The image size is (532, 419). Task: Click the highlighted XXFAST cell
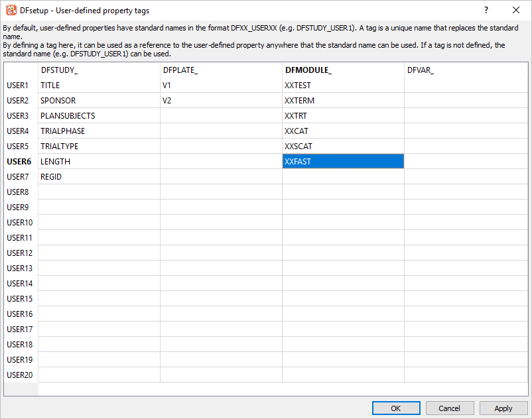[x=343, y=162]
